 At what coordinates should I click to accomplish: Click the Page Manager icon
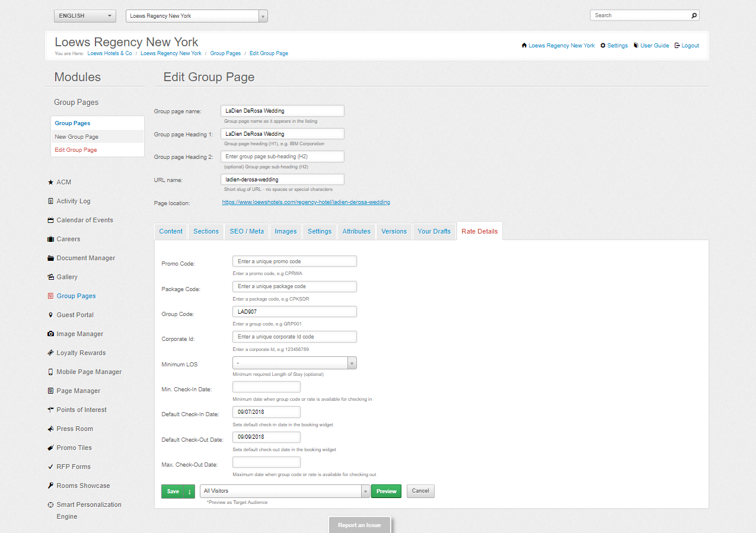click(x=50, y=391)
